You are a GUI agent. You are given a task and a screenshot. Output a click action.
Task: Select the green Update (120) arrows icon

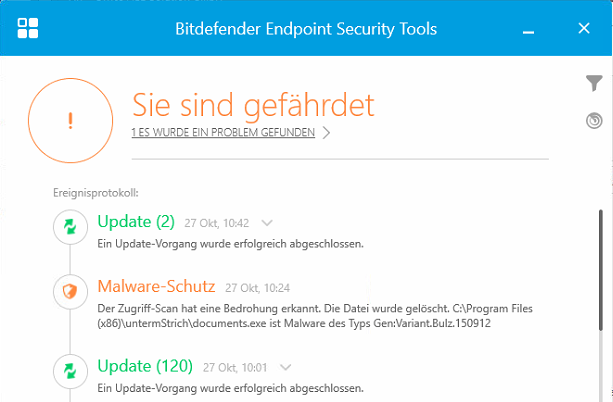(x=70, y=371)
